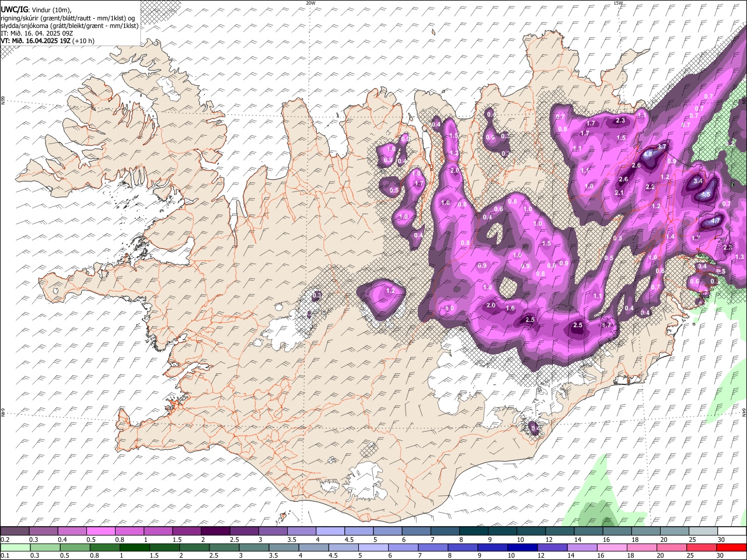Click the 'UWC/IG: Vindur (10m),' title text

36,10
